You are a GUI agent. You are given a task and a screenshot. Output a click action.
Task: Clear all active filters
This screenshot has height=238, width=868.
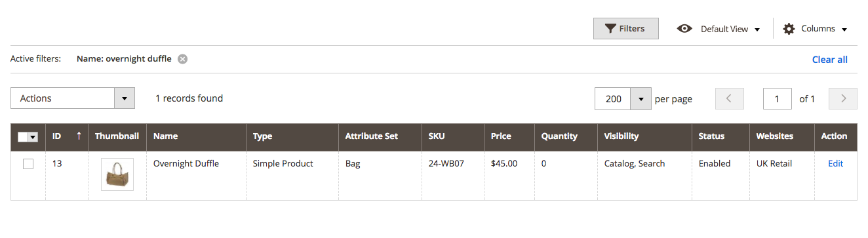pyautogui.click(x=829, y=60)
